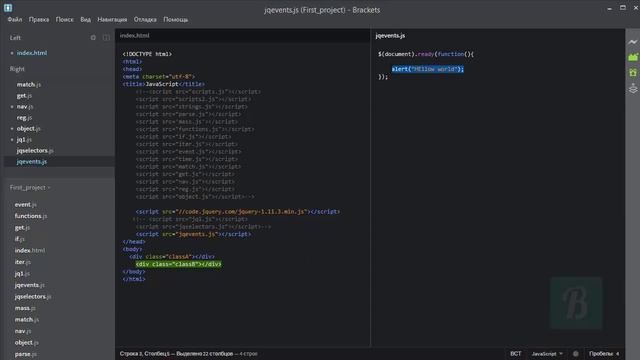Select reg.js in Right working files
This screenshot has height=360, width=640.
point(24,118)
